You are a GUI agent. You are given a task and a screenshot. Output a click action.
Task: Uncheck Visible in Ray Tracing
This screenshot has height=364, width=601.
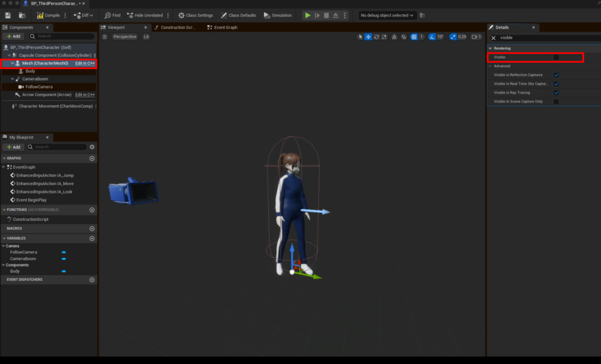click(556, 93)
